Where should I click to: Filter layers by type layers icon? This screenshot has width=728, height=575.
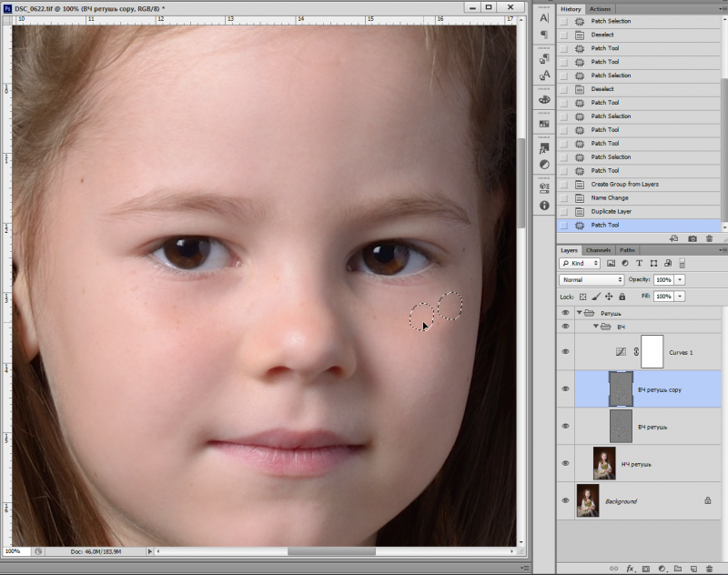pyautogui.click(x=640, y=263)
